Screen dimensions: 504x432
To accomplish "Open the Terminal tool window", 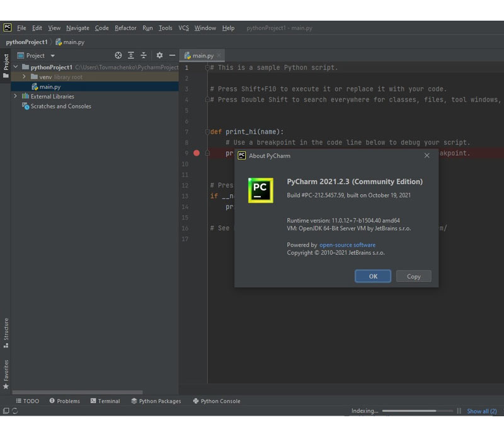I will pos(105,401).
